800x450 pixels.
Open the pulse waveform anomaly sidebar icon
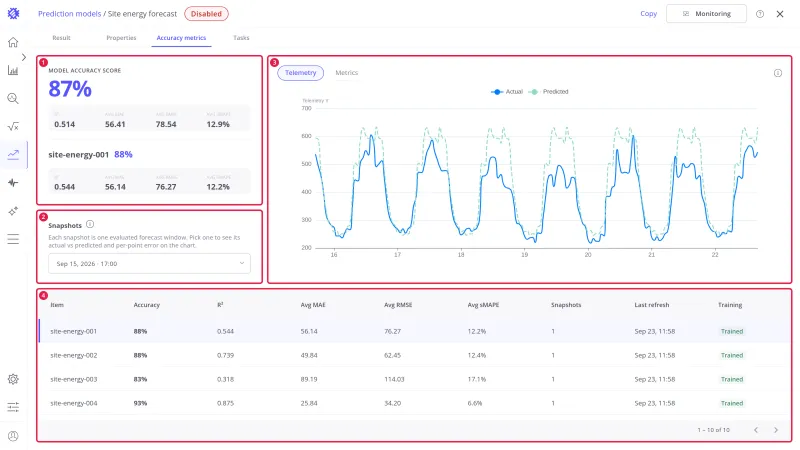pyautogui.click(x=13, y=183)
